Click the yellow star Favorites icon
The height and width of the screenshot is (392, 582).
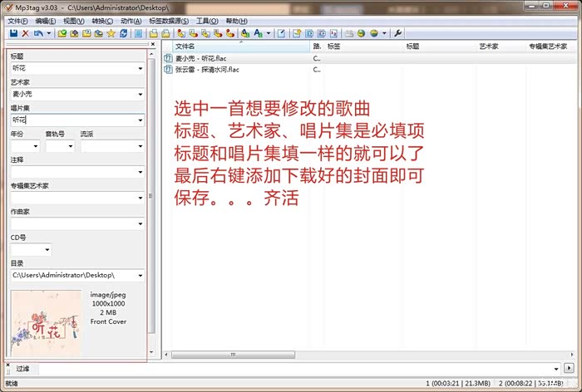111,33
